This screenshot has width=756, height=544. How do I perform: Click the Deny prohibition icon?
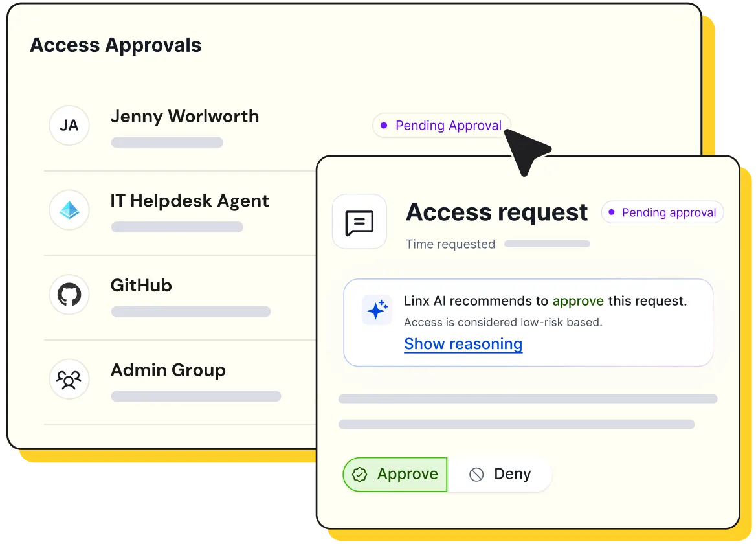click(476, 474)
